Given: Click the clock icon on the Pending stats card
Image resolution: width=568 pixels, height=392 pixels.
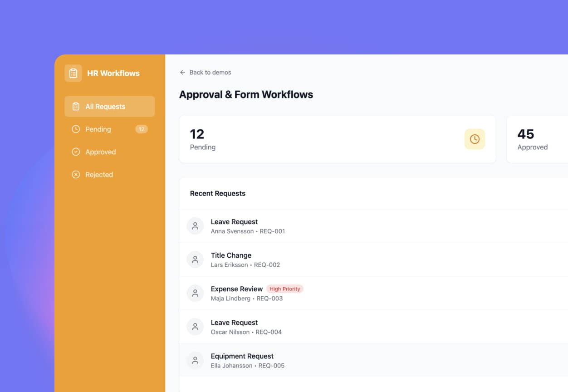Looking at the screenshot, I should (x=475, y=139).
